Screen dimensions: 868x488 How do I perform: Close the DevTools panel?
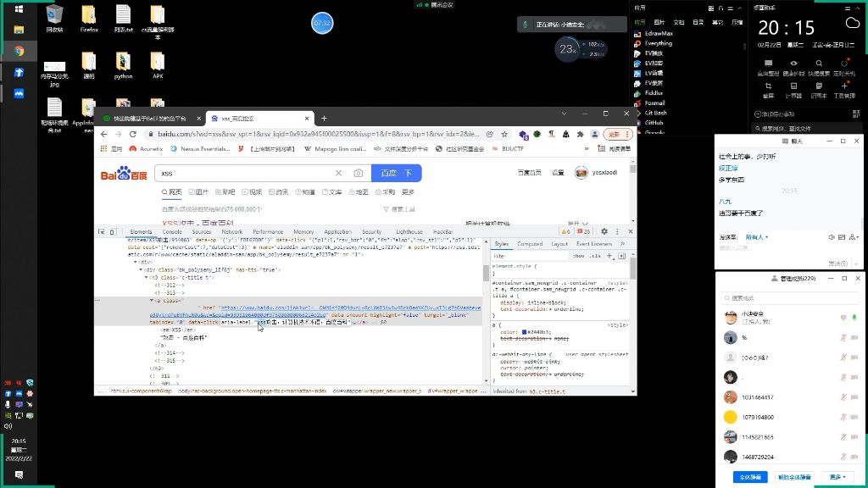630,231
